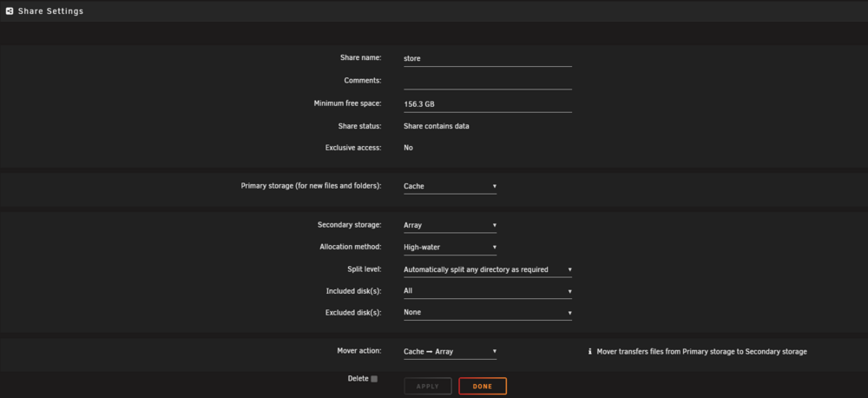
Task: Expand the Included disk(s) dropdown
Action: [488, 291]
